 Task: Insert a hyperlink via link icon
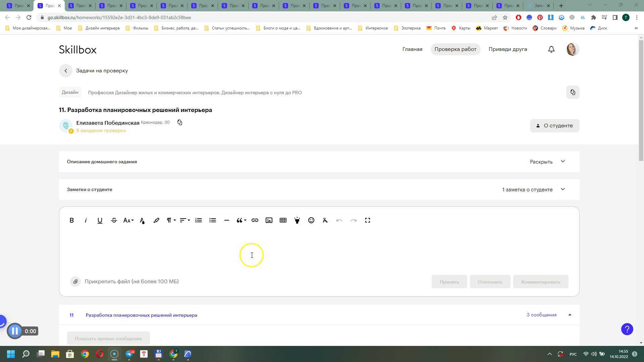pyautogui.click(x=255, y=220)
